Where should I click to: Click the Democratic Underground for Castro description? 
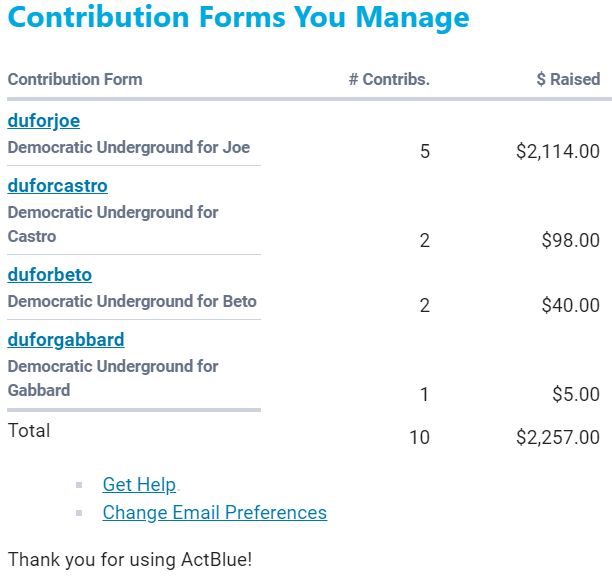coord(112,224)
